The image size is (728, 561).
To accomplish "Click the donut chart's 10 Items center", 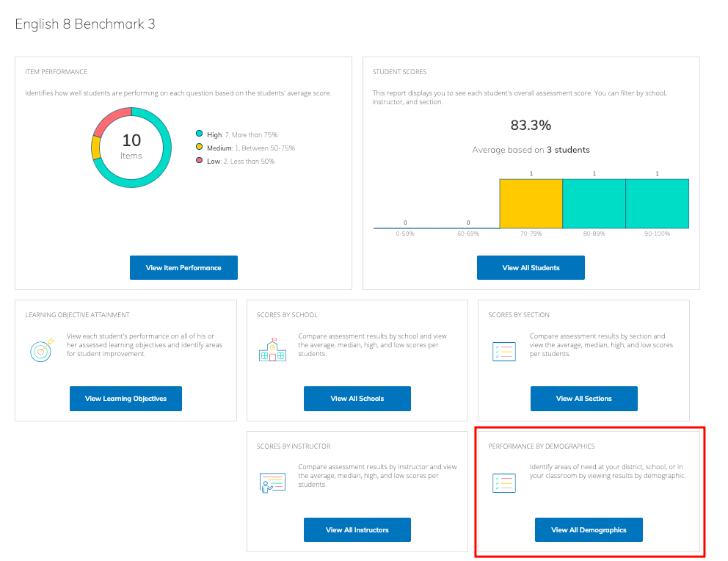I will [131, 147].
